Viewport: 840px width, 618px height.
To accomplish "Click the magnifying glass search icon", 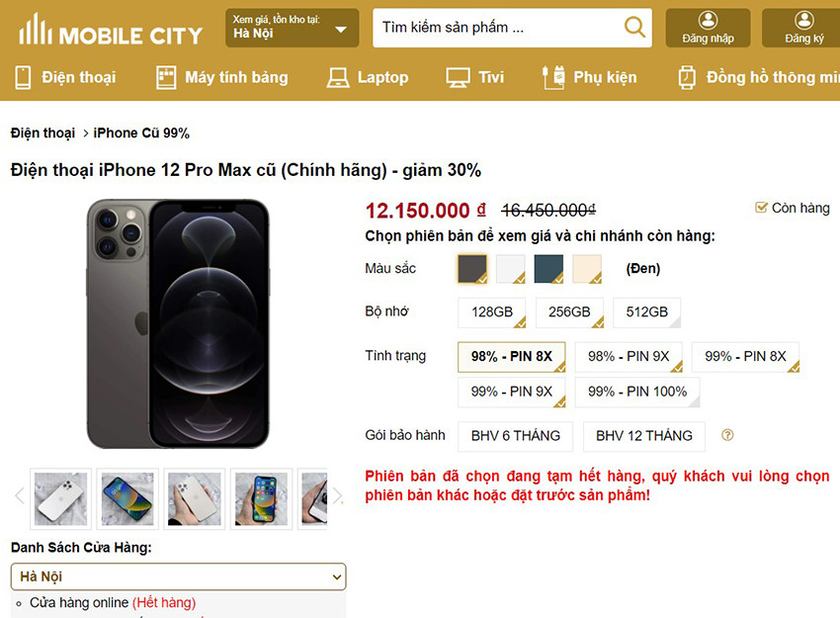I will pos(635,28).
